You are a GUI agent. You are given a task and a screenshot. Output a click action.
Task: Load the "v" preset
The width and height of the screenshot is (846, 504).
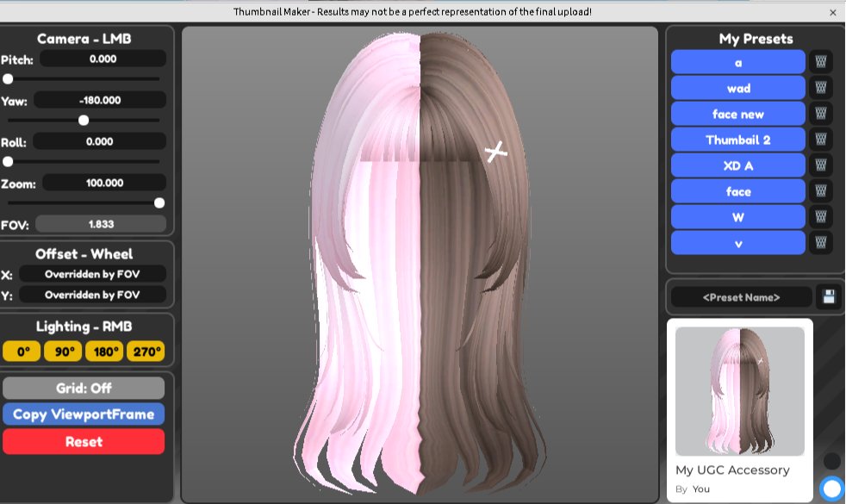738,243
